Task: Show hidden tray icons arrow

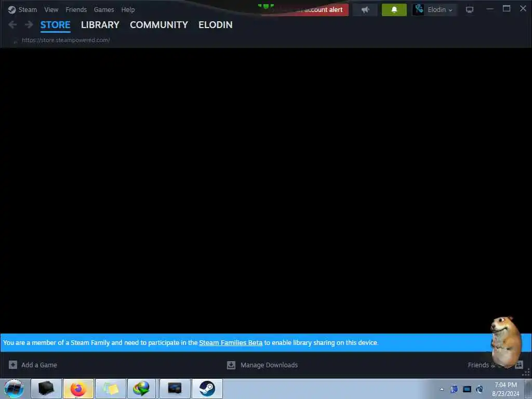Action: click(x=442, y=389)
